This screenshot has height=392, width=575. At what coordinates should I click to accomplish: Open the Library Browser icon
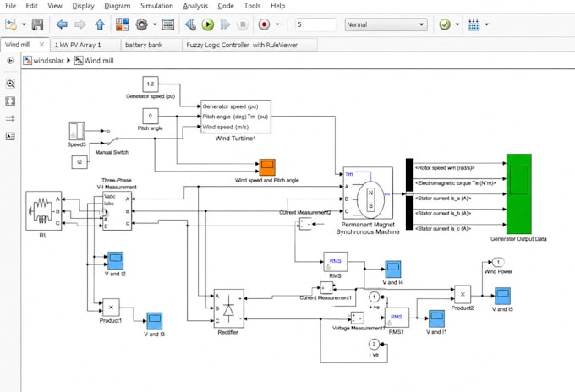(122, 24)
